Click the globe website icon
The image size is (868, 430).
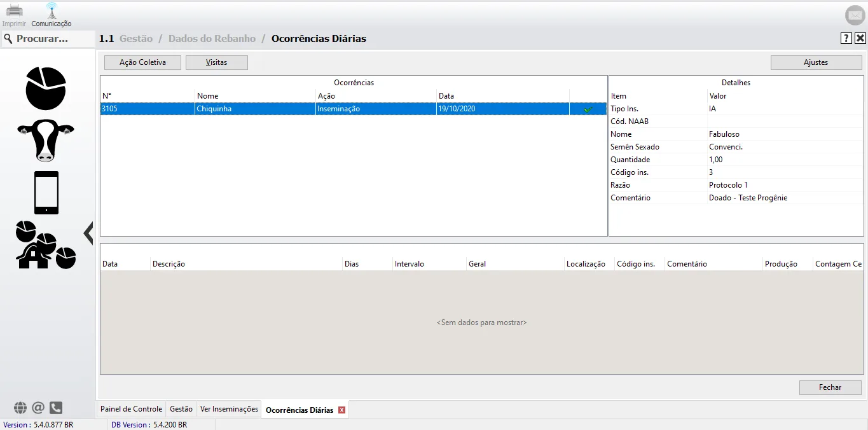20,408
